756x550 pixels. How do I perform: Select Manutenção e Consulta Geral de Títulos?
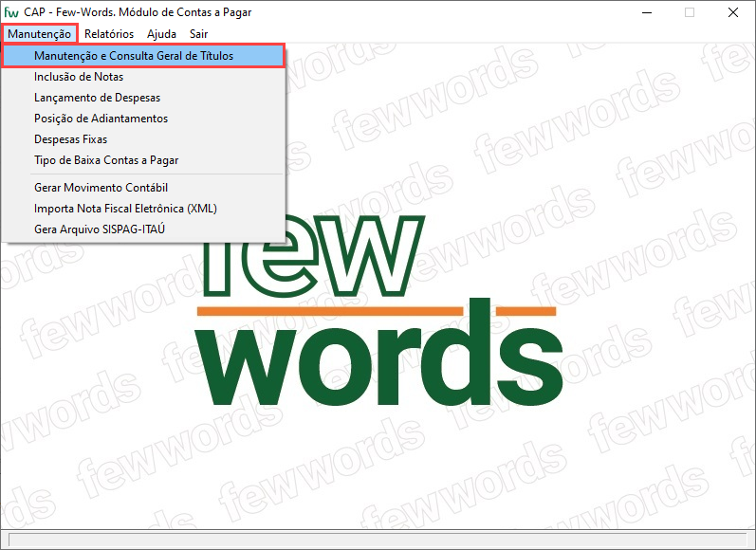pos(143,55)
